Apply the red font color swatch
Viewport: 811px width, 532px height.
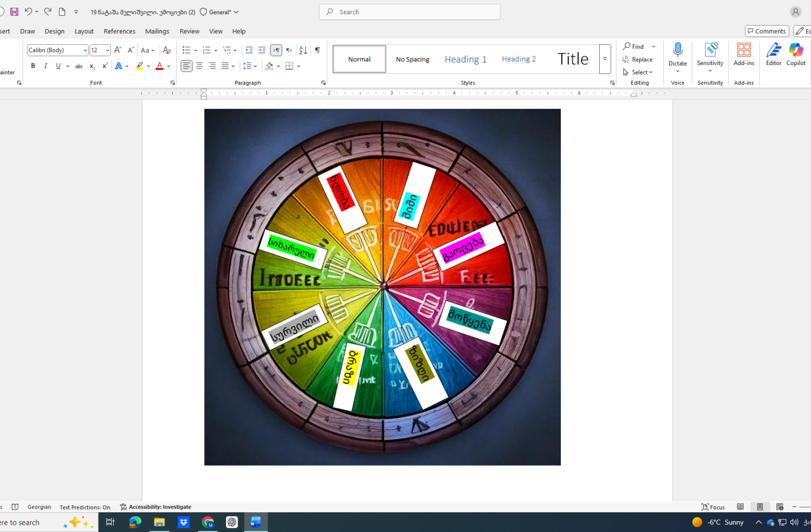coord(159,66)
